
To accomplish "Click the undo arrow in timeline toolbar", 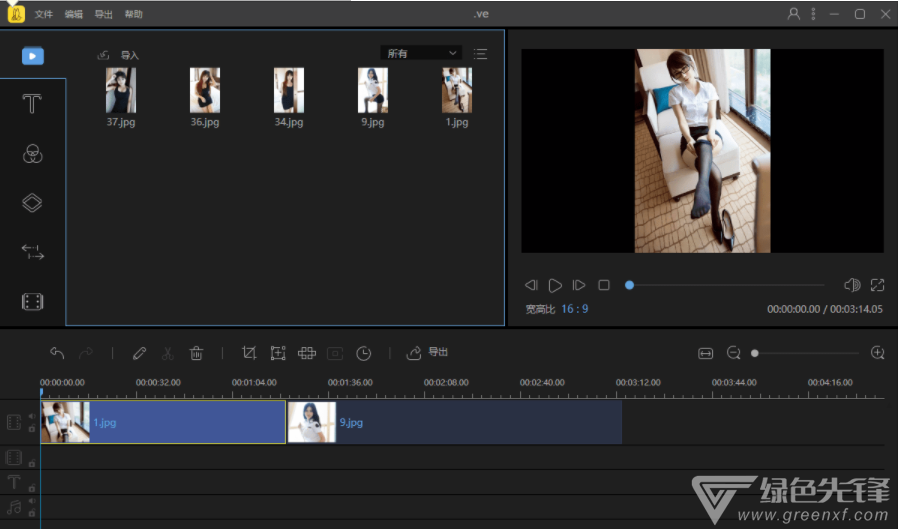I will pyautogui.click(x=57, y=353).
